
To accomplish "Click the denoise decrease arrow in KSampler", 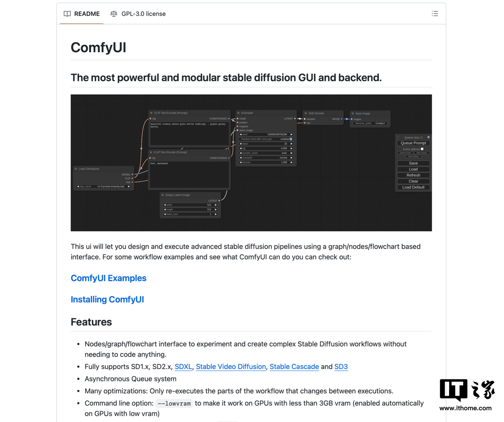I will (240, 162).
